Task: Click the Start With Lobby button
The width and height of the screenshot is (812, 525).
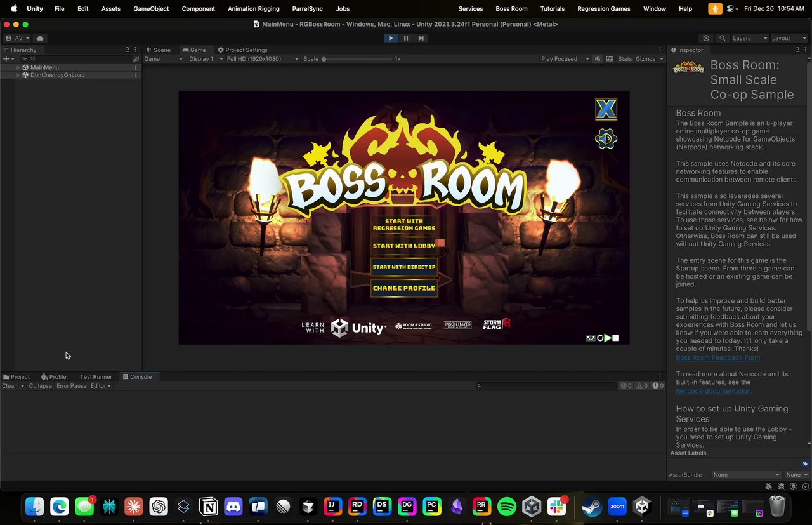Action: coord(404,246)
